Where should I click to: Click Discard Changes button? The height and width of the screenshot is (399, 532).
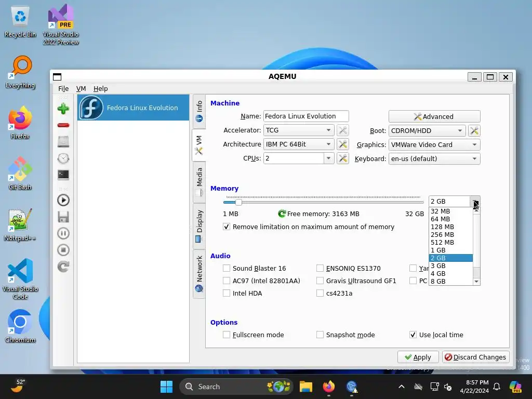[x=476, y=357]
